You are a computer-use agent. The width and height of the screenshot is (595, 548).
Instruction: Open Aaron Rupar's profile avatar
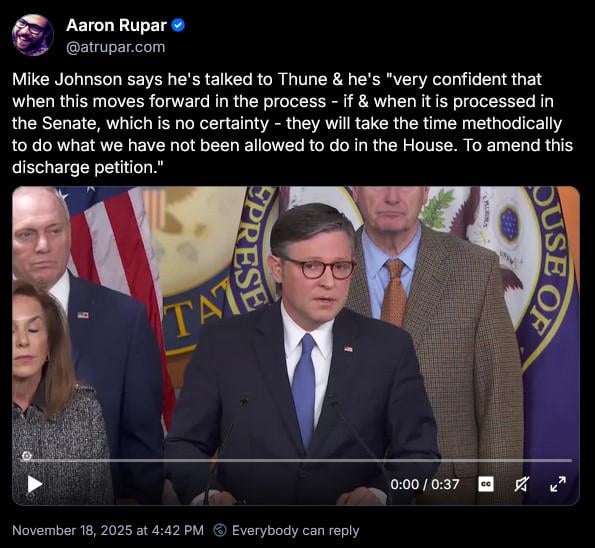click(x=33, y=35)
